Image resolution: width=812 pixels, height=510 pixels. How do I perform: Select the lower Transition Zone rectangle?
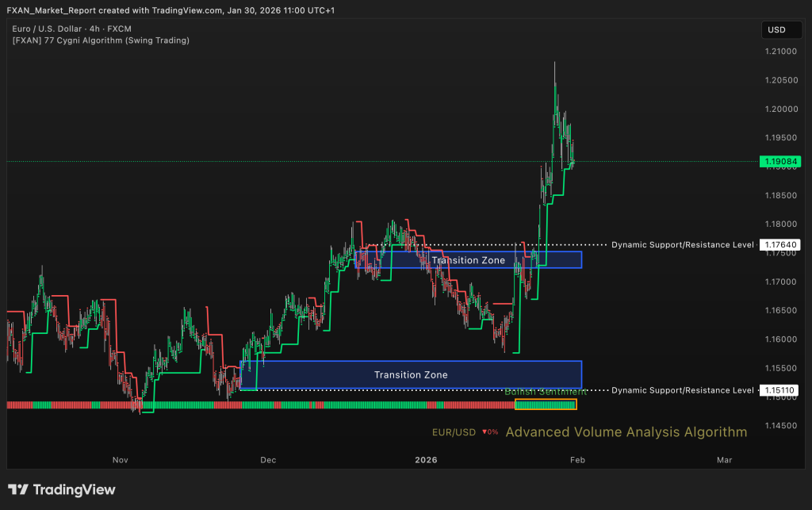[411, 374]
